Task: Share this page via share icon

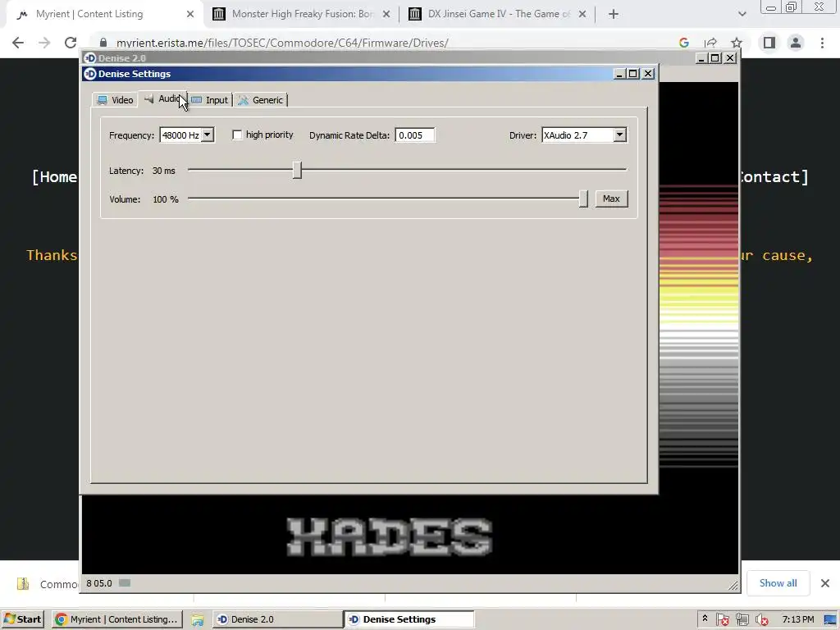Action: tap(711, 43)
